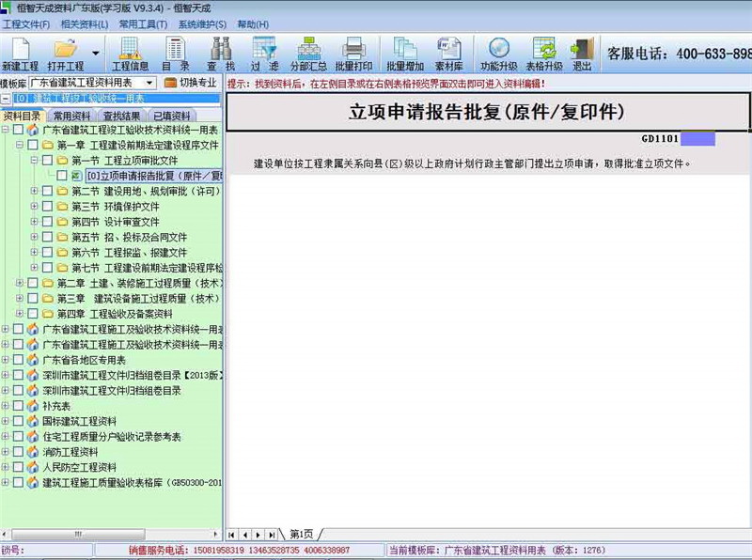Screen dimensions: 752x560
Task: Select 消防工程资料 tree item
Action: pyautogui.click(x=70, y=452)
